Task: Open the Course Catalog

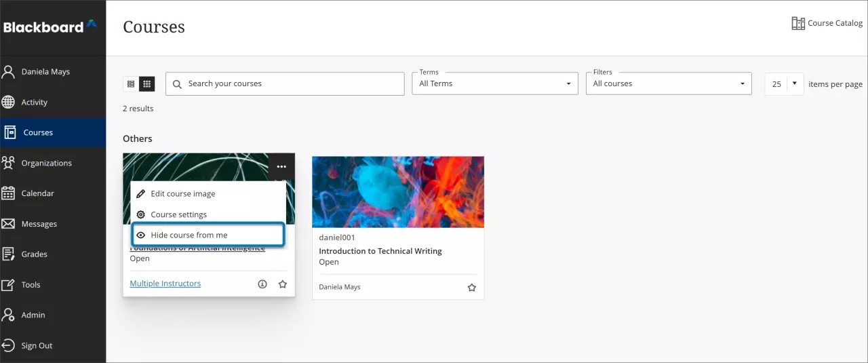Action: (827, 23)
